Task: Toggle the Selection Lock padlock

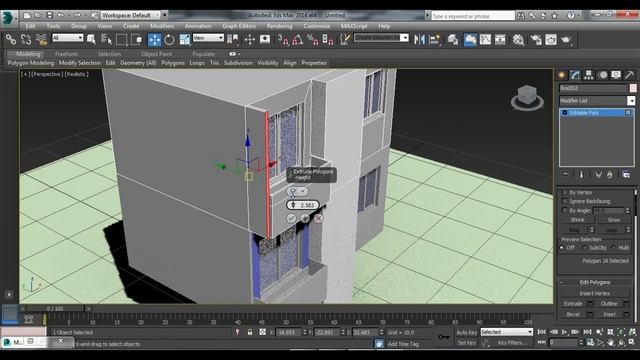Action: [x=250, y=332]
